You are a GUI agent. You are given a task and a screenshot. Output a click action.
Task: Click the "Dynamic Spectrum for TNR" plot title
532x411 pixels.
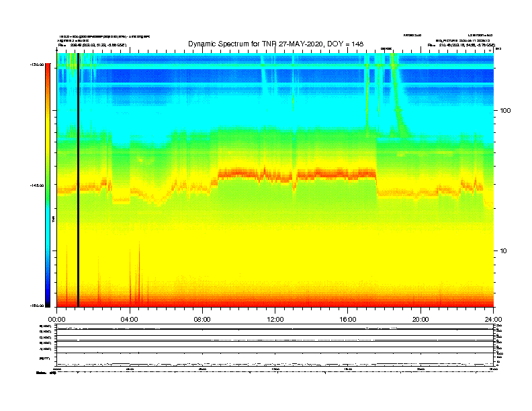pyautogui.click(x=275, y=44)
